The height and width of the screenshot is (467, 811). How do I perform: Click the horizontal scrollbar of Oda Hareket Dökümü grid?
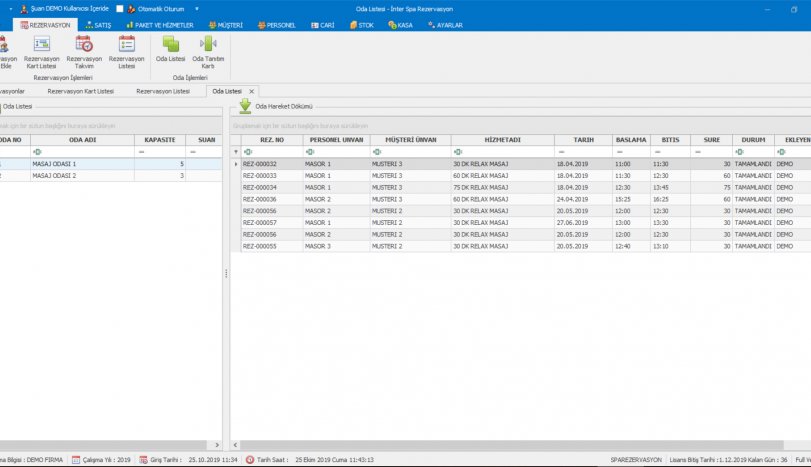click(512, 445)
